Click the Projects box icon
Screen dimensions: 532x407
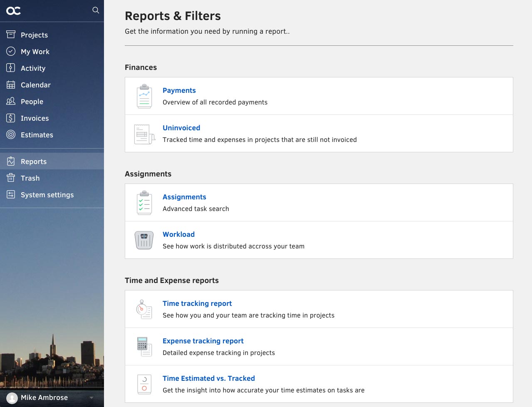tap(11, 35)
